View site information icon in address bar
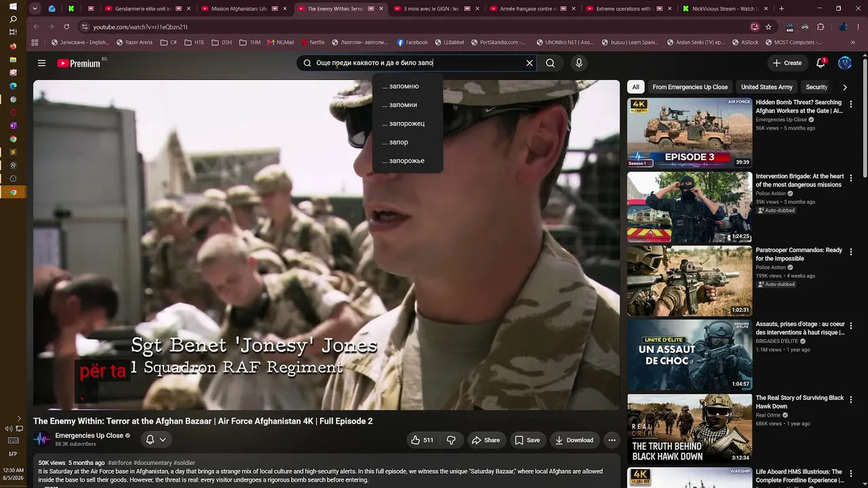Viewport: 868px width, 488px height. (85, 26)
